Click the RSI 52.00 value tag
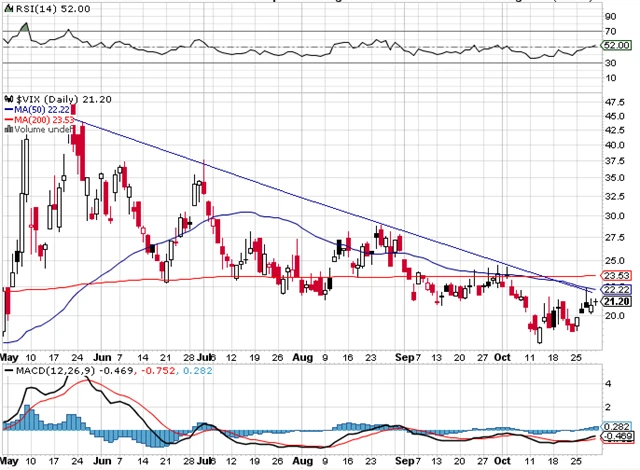The height and width of the screenshot is (470, 640). pos(614,45)
